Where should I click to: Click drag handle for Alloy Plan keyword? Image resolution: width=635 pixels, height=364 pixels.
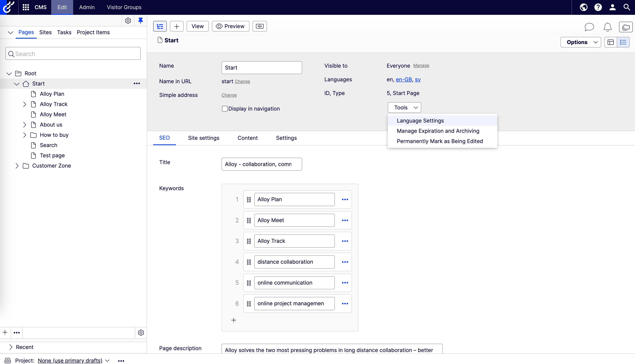[249, 199]
